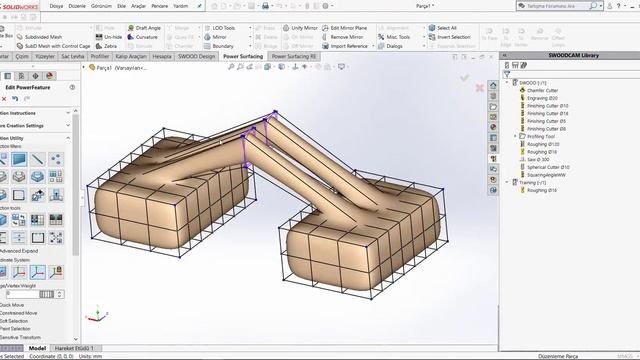This screenshot has height=360, width=640.
Task: Click the SWOODCAM Library filter icon
Action: (507, 74)
